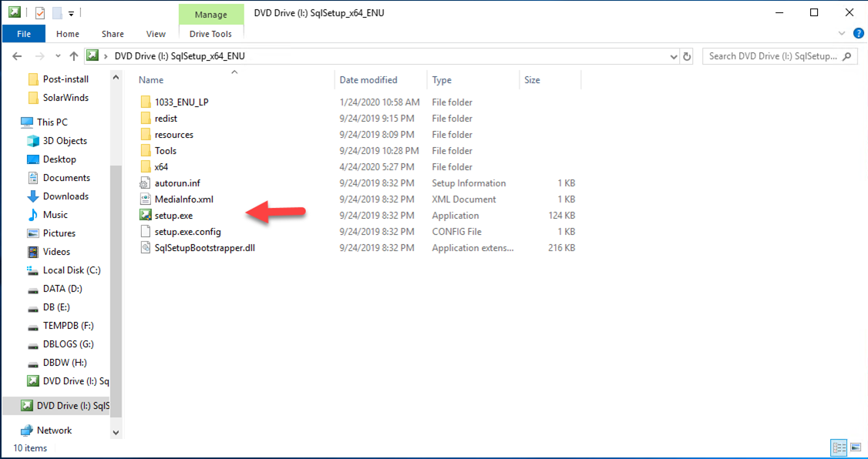Select DVD Drive (I:) under This PC
The width and height of the screenshot is (868, 459).
[x=68, y=381]
